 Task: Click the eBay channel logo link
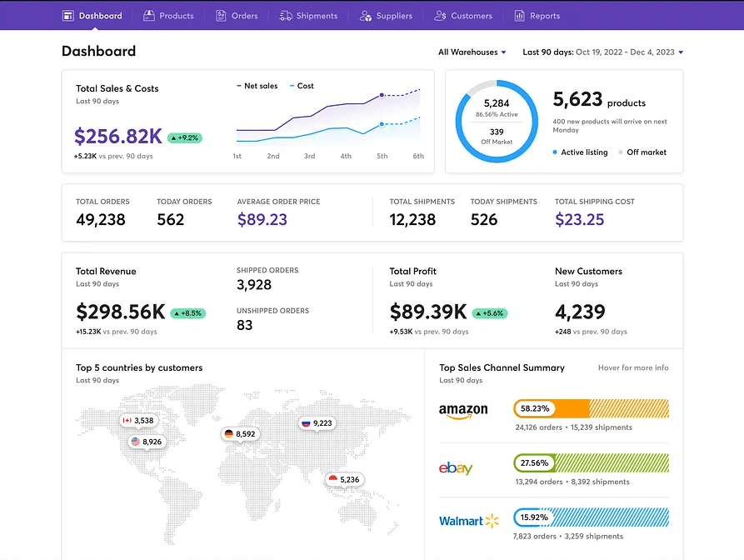(455, 467)
